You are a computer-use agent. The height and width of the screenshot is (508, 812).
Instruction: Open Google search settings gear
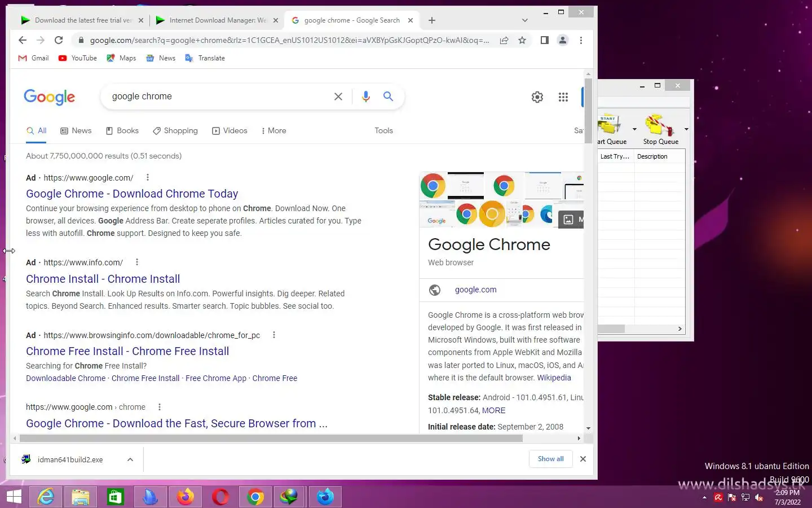[x=537, y=97]
